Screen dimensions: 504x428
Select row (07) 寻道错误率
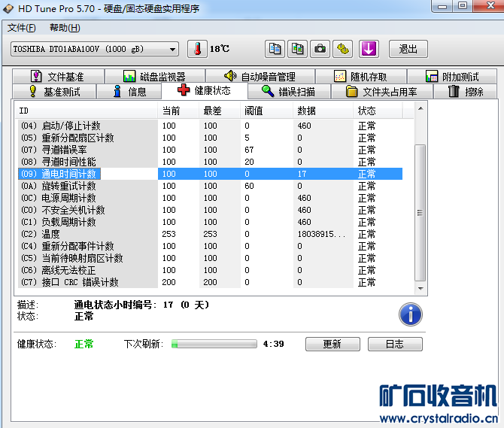coord(210,150)
